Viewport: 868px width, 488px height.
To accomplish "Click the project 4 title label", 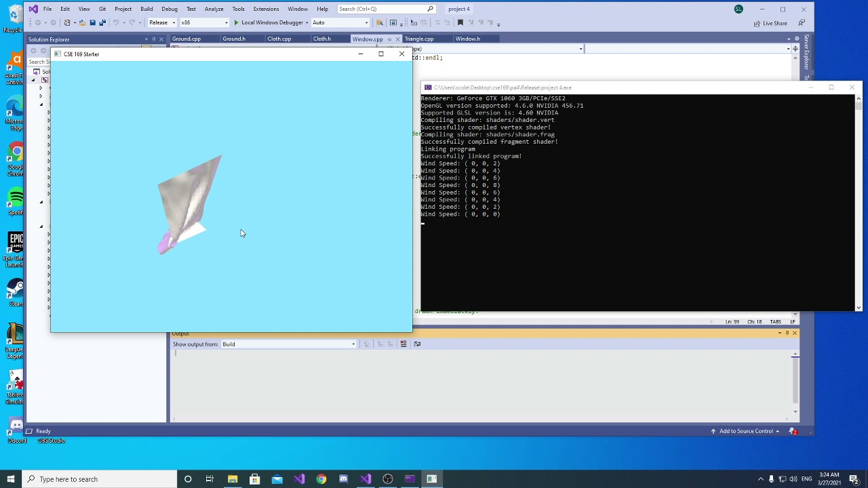I will click(x=459, y=9).
